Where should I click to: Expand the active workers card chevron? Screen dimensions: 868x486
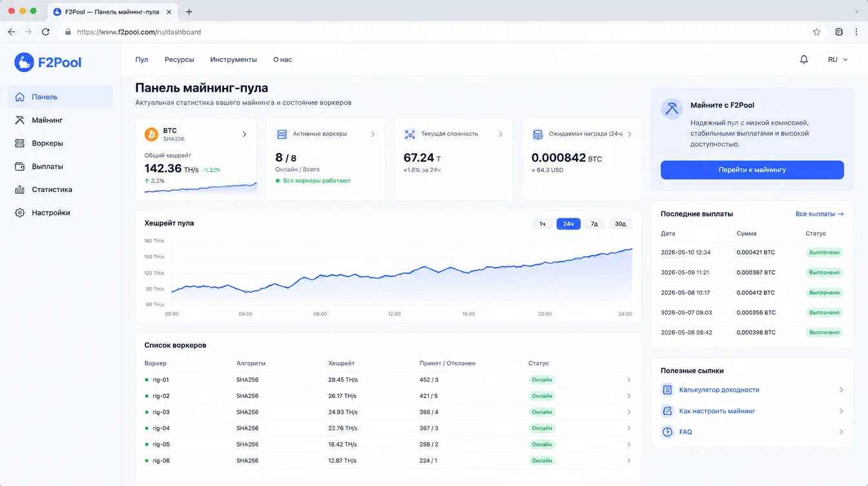coord(373,134)
